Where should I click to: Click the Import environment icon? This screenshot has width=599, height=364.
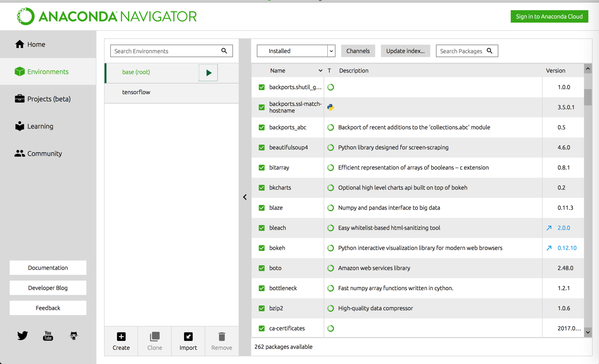pos(188,337)
